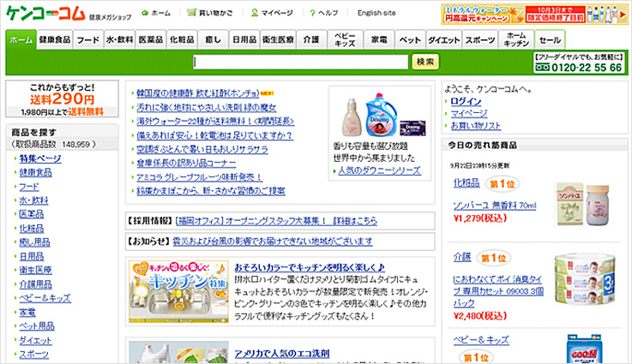The image size is (632, 364).
Task: Click the mineral water campaign banner
Action: coord(534,14)
